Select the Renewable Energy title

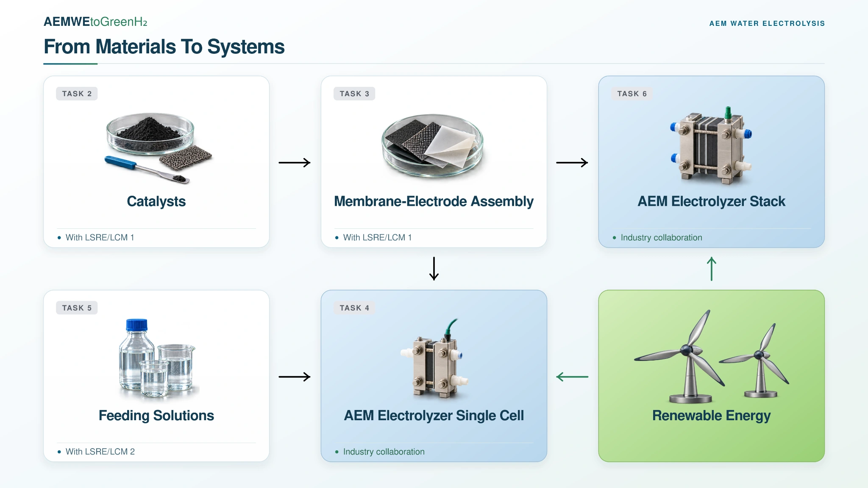click(x=711, y=416)
